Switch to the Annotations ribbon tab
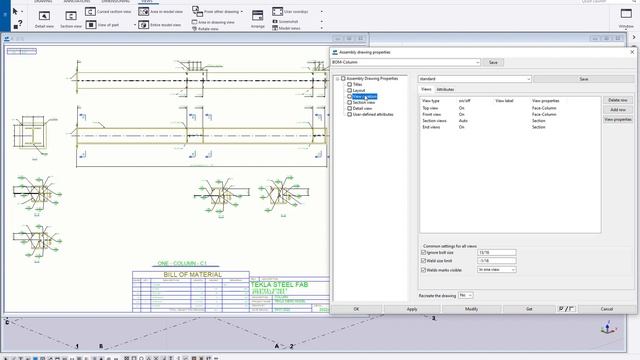 tap(77, 2)
